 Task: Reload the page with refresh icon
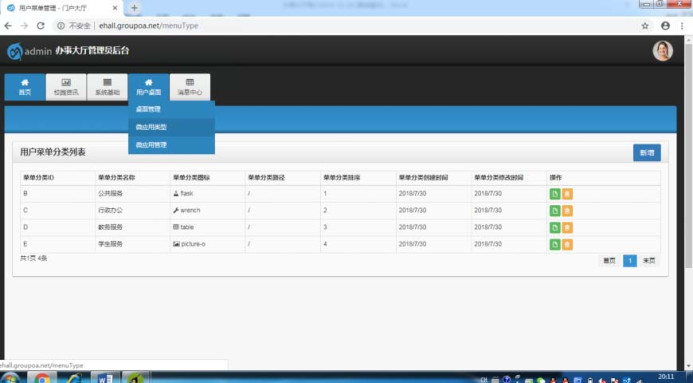pos(41,26)
